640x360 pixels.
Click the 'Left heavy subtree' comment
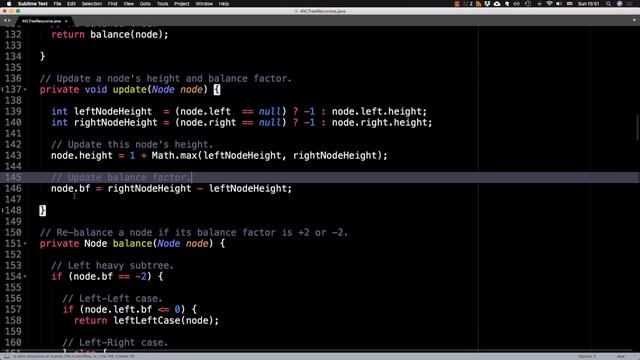click(112, 266)
